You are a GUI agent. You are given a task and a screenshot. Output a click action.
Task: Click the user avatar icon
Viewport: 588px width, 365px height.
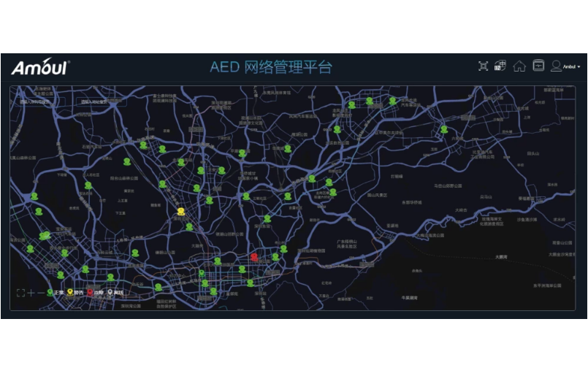click(x=556, y=66)
